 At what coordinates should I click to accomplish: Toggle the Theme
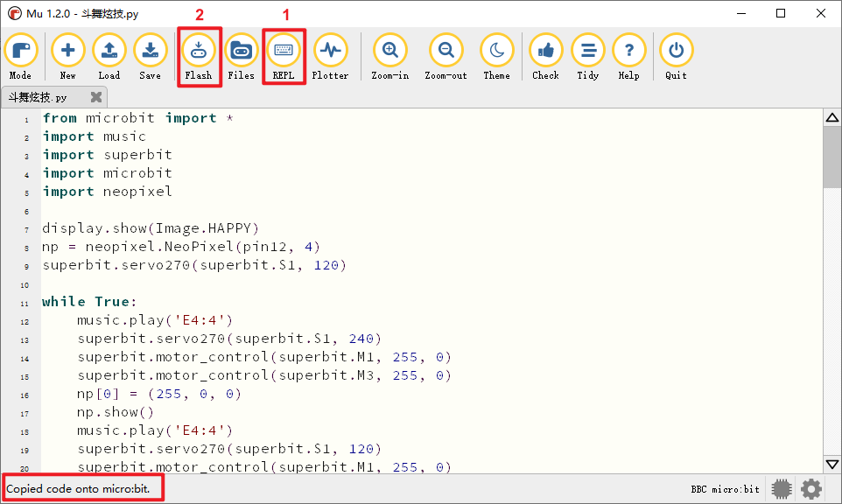[x=497, y=57]
